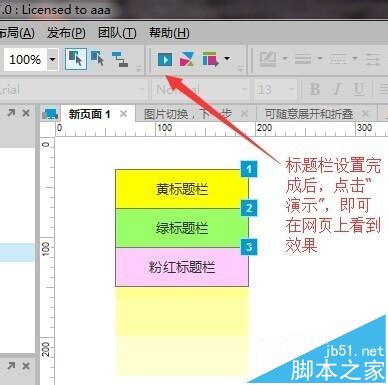Open the publish icon's dropdown arrow
388x385 pixels.
coord(227,59)
